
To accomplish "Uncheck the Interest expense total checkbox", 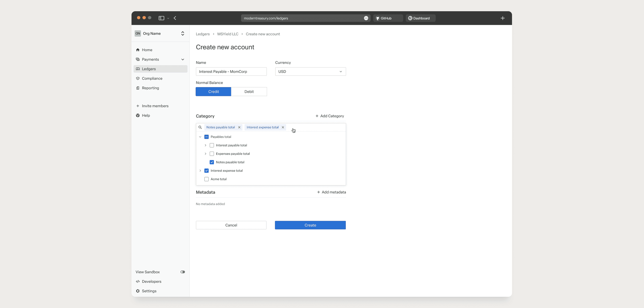I will tap(206, 170).
